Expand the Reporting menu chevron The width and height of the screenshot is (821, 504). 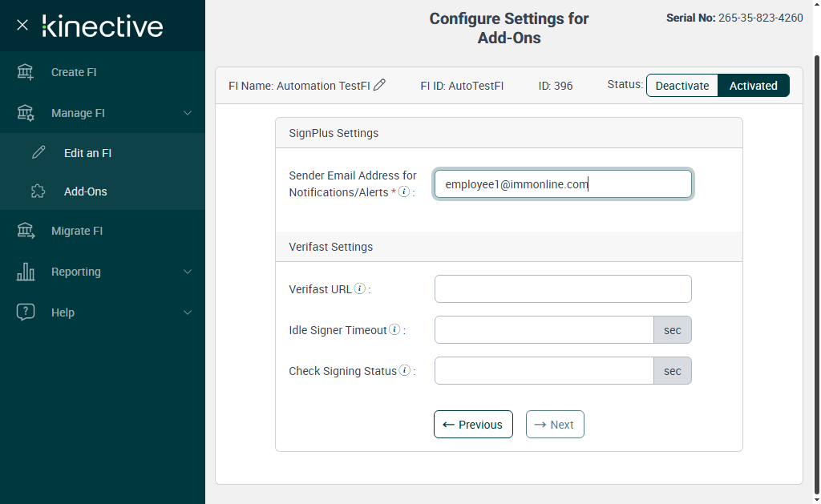coord(188,272)
